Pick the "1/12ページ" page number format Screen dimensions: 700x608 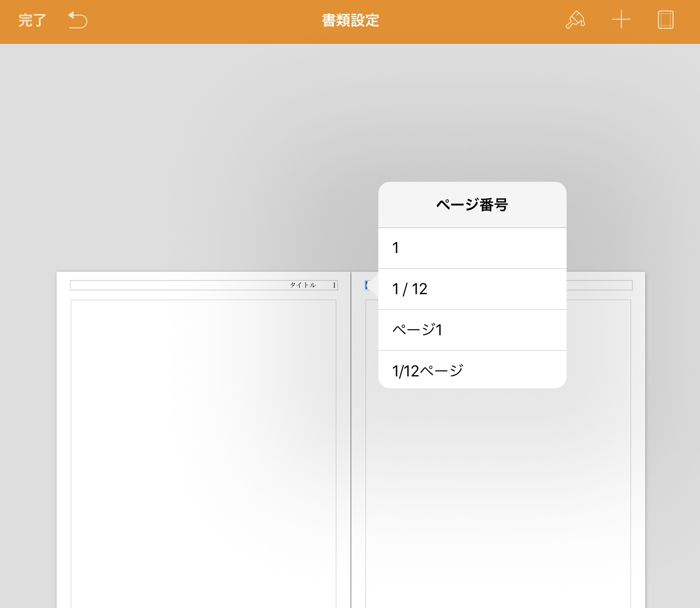(x=472, y=370)
